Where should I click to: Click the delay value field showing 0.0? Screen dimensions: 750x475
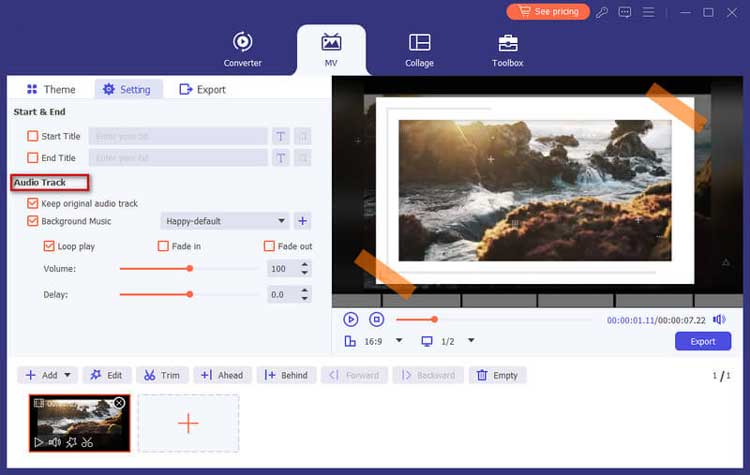click(283, 294)
